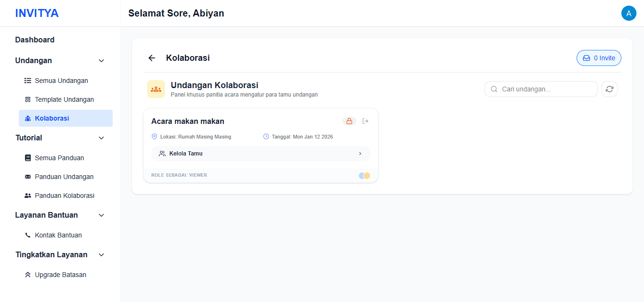The image size is (644, 302).
Task: Click the leave collaboration arrow icon
Action: click(365, 121)
